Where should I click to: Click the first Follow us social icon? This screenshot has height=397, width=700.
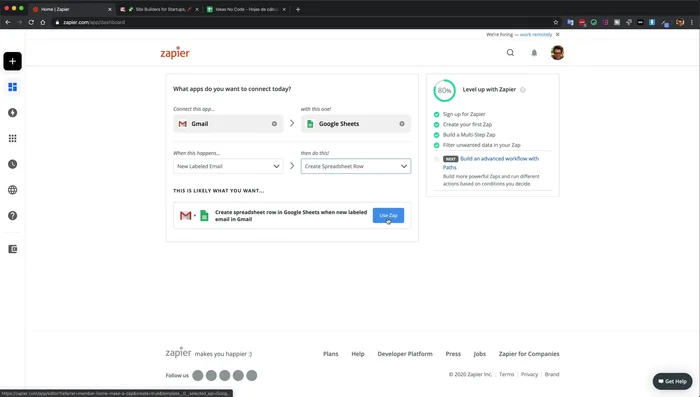pos(198,376)
